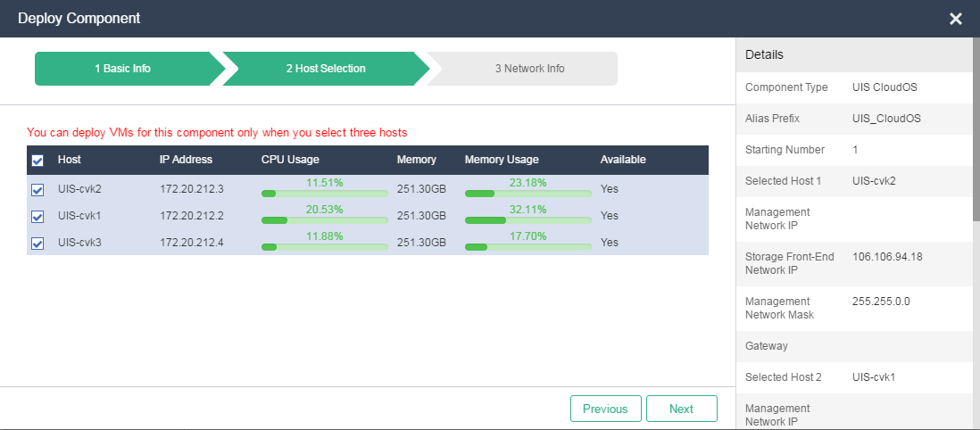Click the Available column header
This screenshot has width=980, height=430.
pos(623,160)
